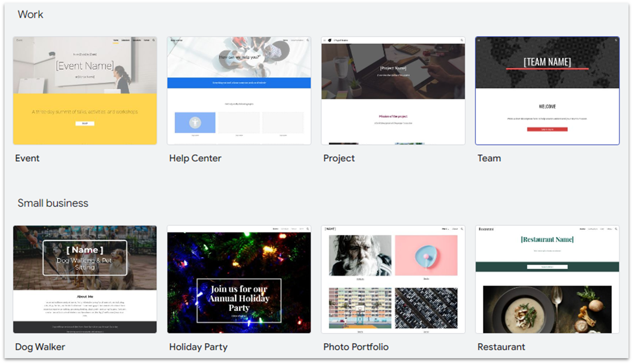
Task: Open the preview icon on the Project template
Action: coord(461,40)
